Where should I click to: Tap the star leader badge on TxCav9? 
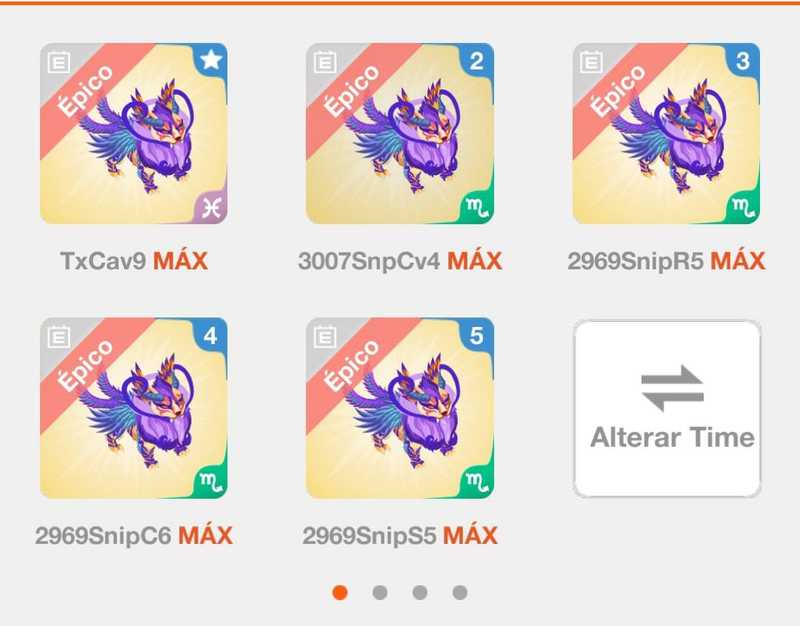tap(211, 60)
